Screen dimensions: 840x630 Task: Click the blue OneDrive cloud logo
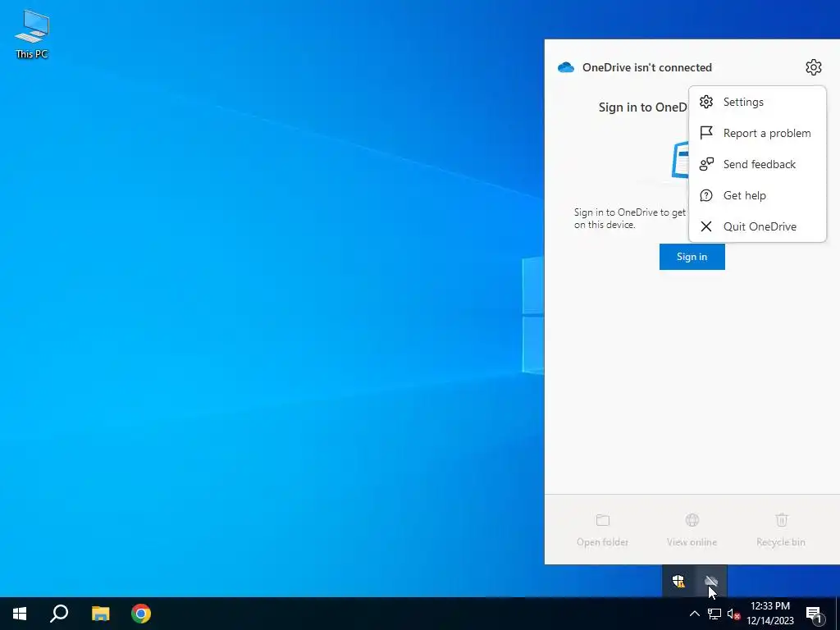pyautogui.click(x=566, y=67)
